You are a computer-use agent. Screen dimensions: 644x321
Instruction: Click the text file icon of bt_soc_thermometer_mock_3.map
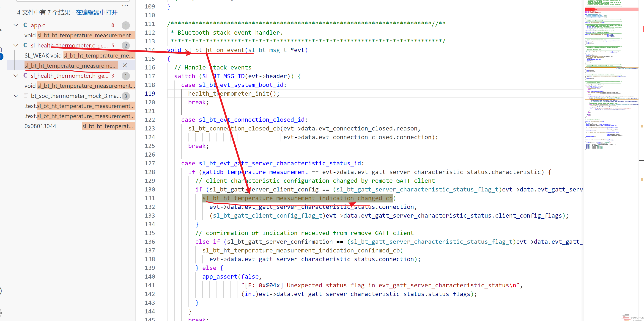[x=26, y=96]
